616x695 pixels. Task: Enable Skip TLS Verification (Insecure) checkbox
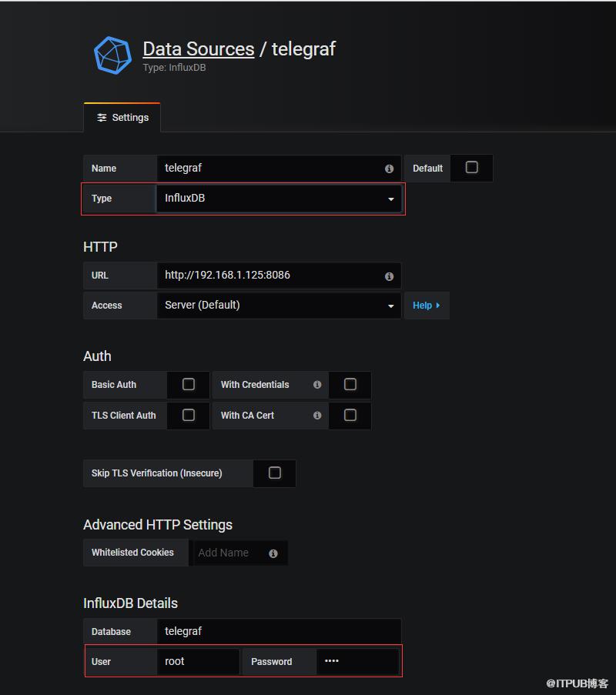coord(275,473)
